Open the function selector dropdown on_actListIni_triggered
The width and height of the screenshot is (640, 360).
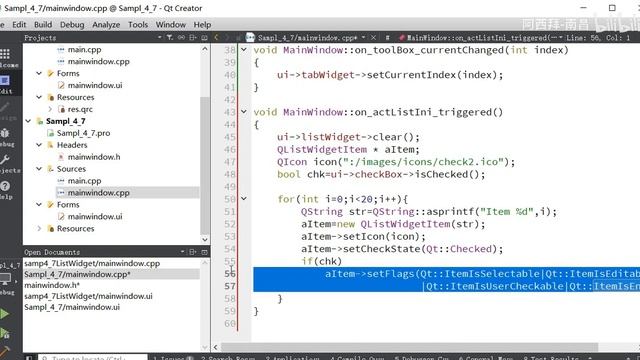click(560, 38)
